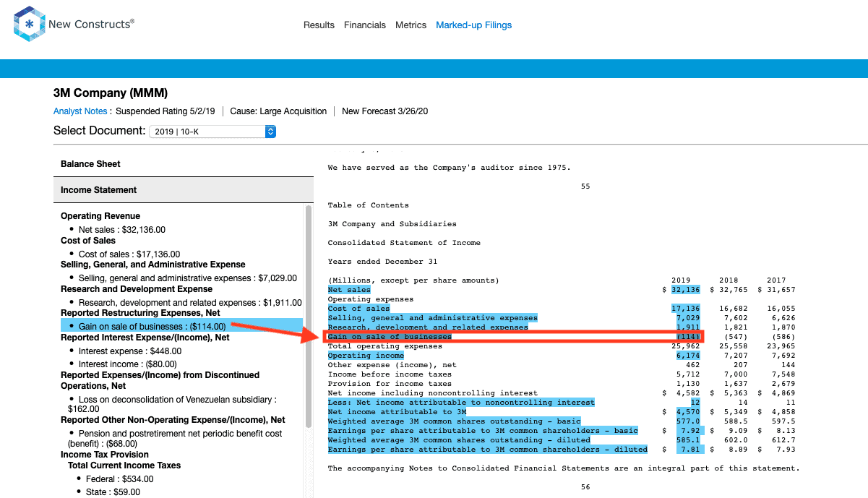Click the highlighted basic EPS value 7.92
The height and width of the screenshot is (498, 868).
689,431
